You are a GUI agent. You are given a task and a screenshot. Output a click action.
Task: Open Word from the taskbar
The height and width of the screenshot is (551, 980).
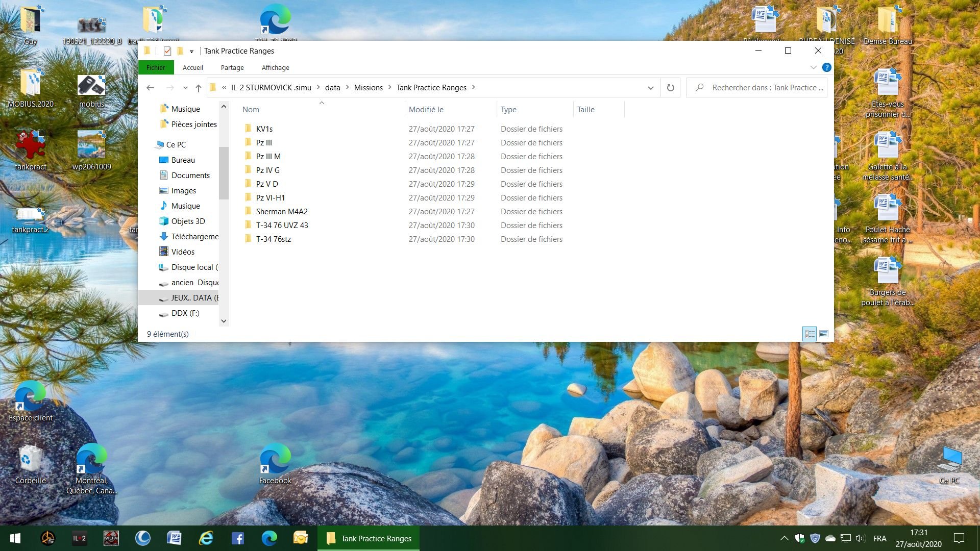point(174,538)
